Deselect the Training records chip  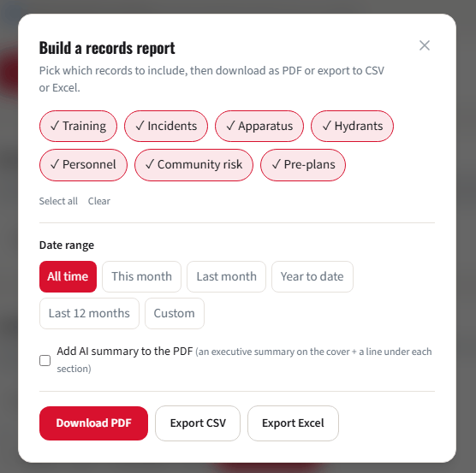[78, 126]
